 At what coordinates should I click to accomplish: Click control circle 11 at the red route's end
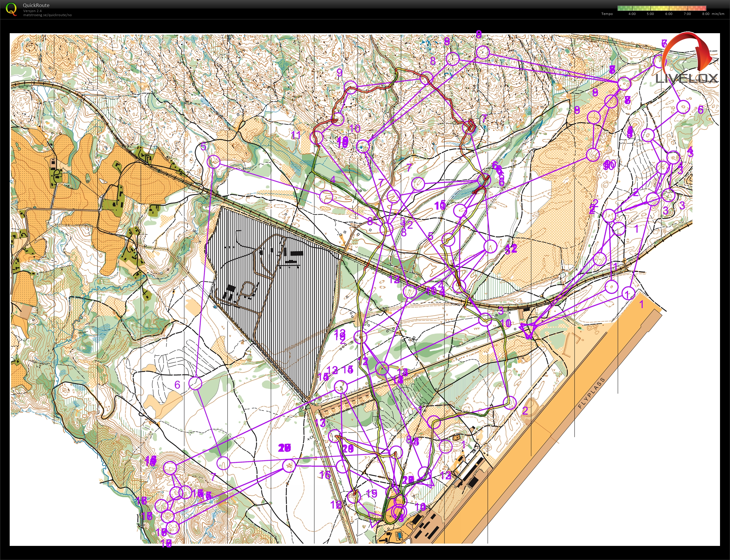point(316,137)
